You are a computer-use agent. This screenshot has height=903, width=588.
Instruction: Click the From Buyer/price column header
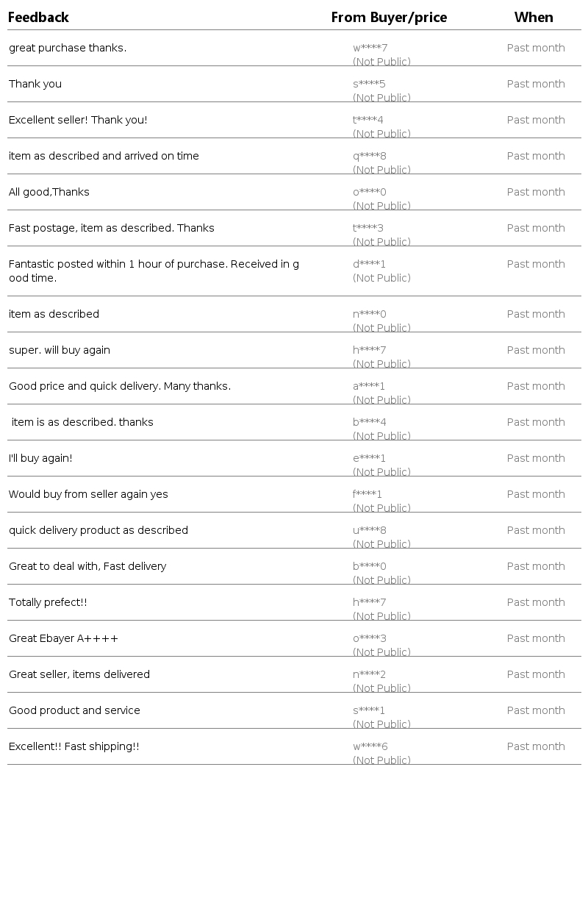pos(389,17)
